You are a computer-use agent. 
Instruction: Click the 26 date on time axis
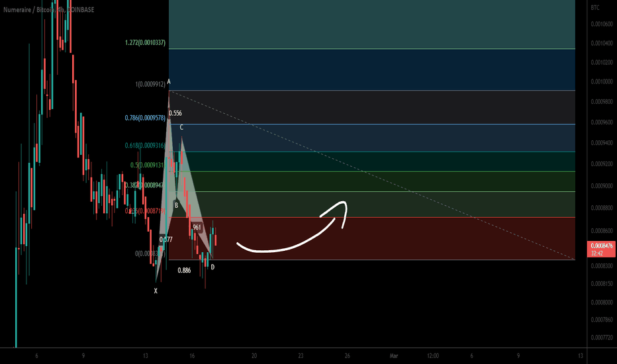pos(347,356)
